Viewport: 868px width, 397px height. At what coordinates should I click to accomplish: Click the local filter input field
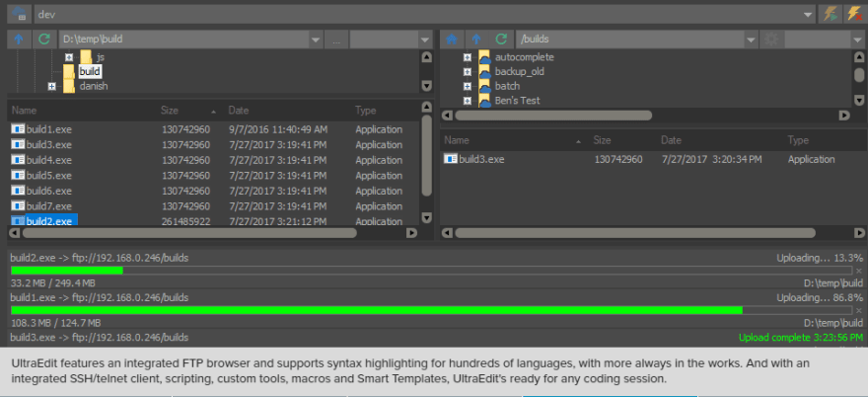click(384, 40)
